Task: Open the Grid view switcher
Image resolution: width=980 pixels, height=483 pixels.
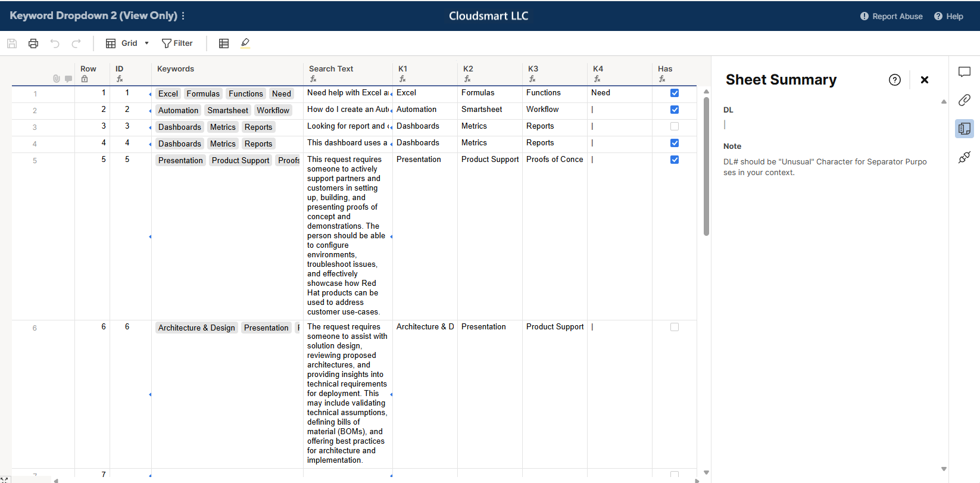Action: pyautogui.click(x=127, y=43)
